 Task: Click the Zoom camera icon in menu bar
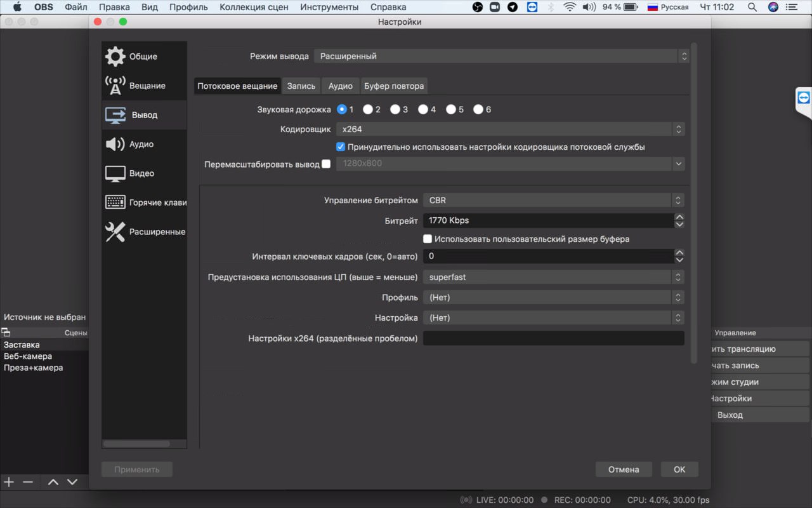pos(495,7)
